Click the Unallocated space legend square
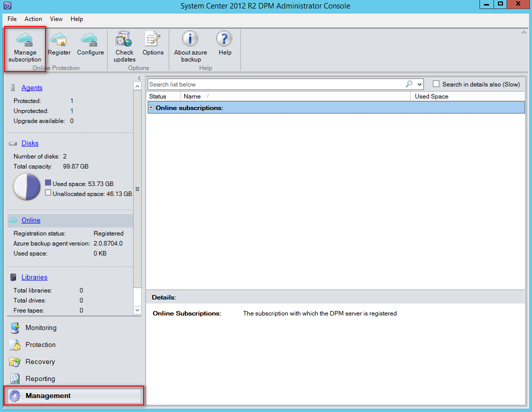Image resolution: width=532 pixels, height=412 pixels. click(48, 193)
